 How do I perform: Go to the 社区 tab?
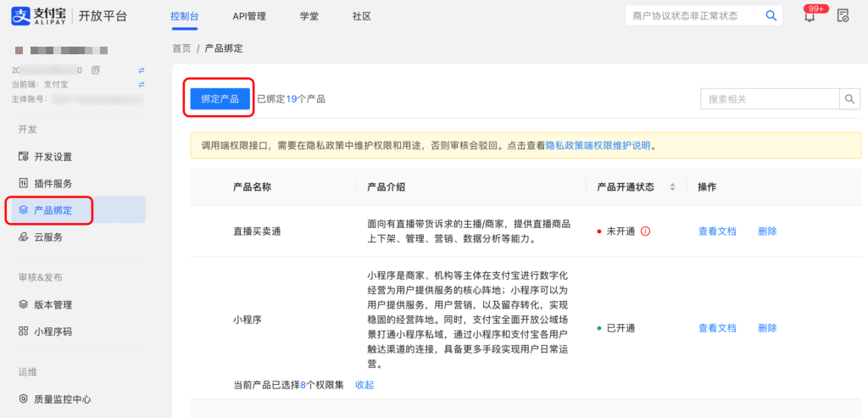coord(362,16)
